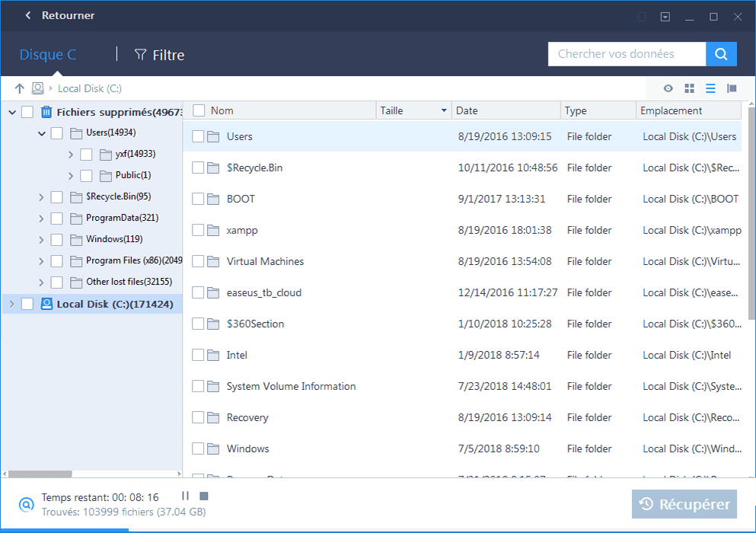
Task: Click the Users(14934) tree folder icon
Action: [76, 133]
